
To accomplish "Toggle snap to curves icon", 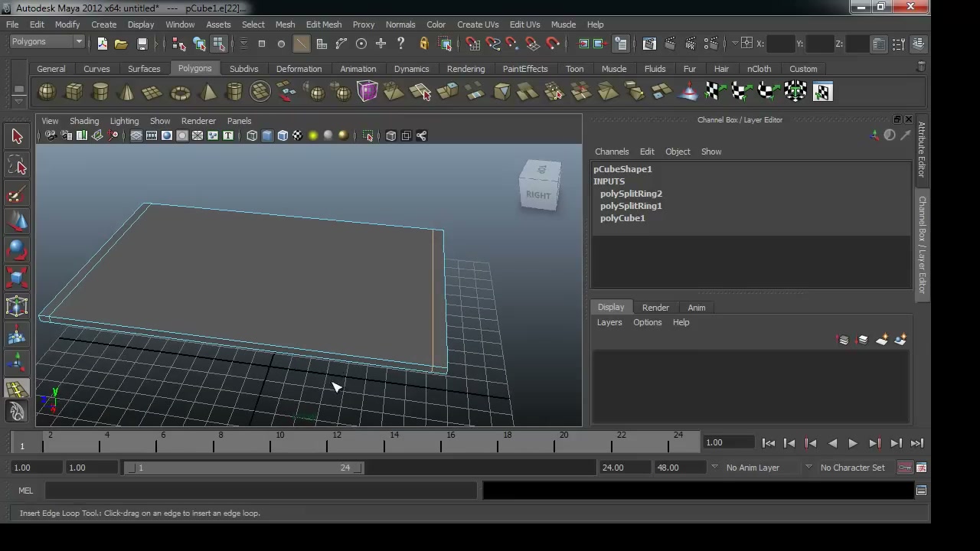I will pyautogui.click(x=493, y=44).
